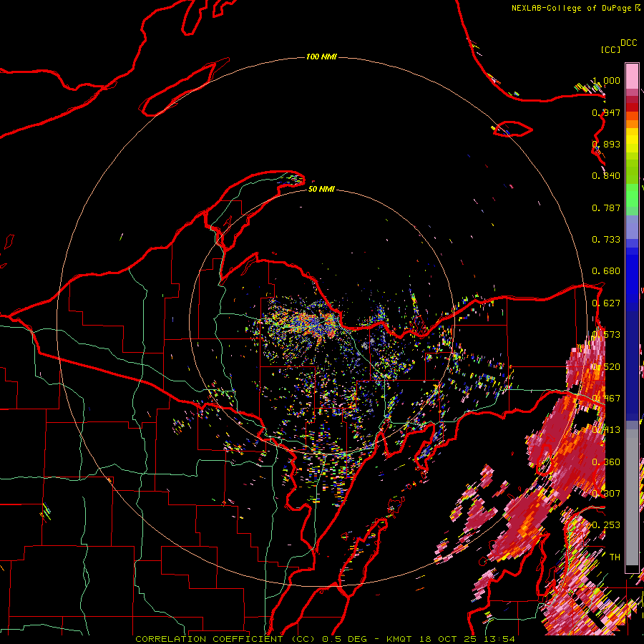Click the 0.840 scale value
Image resolution: width=644 pixels, height=644 pixels.
click(x=606, y=176)
